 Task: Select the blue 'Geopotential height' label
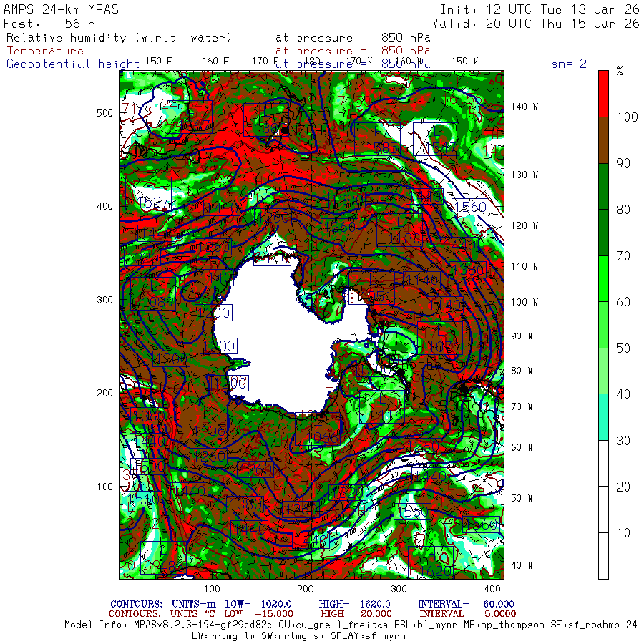click(73, 64)
